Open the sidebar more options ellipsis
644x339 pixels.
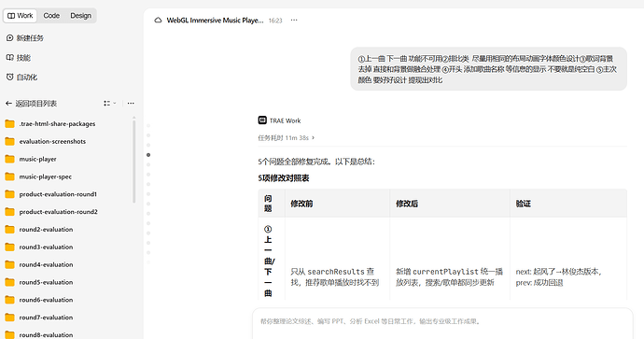click(x=131, y=104)
